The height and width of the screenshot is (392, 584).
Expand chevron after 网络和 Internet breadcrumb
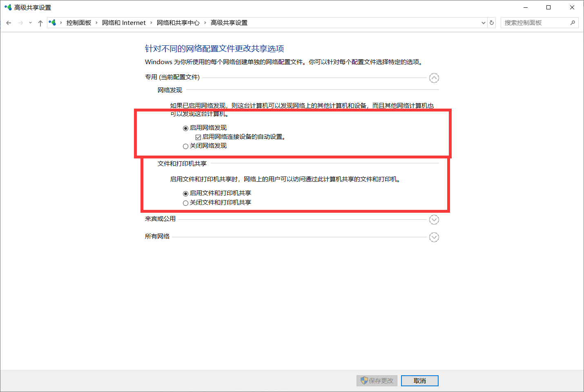[x=151, y=23]
